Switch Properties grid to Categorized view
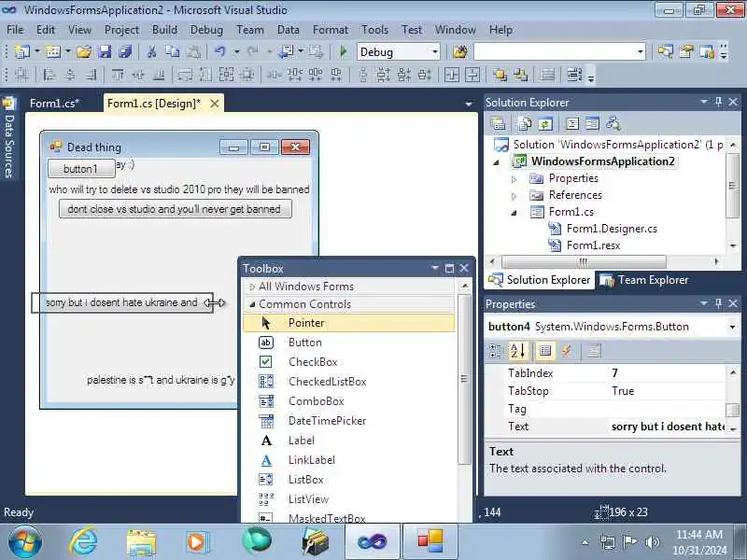Screen dimensions: 747x560 coord(496,351)
